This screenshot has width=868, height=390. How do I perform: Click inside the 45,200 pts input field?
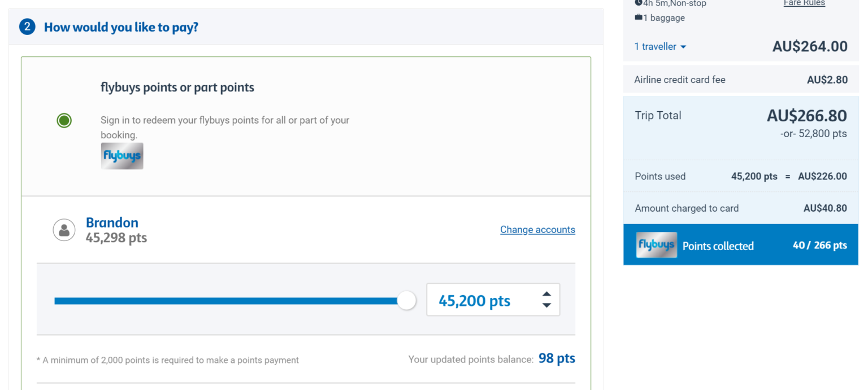492,300
